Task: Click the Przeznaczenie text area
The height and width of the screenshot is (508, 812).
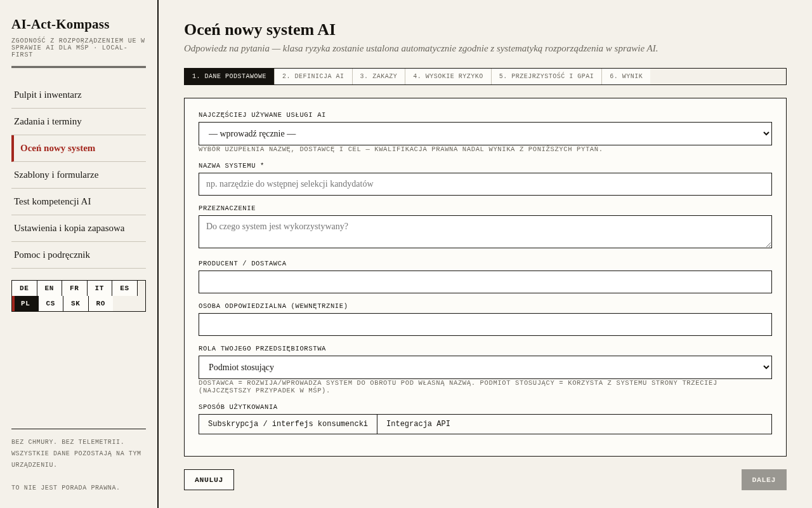Action: (485, 232)
